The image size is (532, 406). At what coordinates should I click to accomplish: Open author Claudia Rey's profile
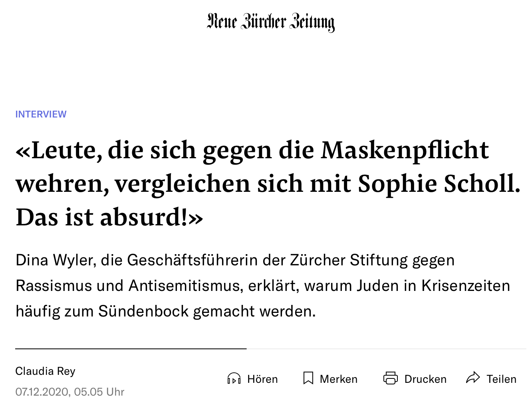(x=45, y=371)
